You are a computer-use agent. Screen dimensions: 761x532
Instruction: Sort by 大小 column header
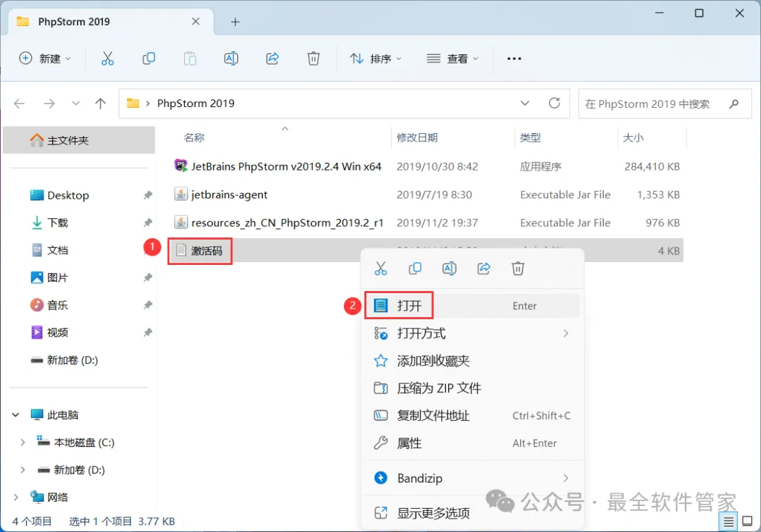pos(633,138)
